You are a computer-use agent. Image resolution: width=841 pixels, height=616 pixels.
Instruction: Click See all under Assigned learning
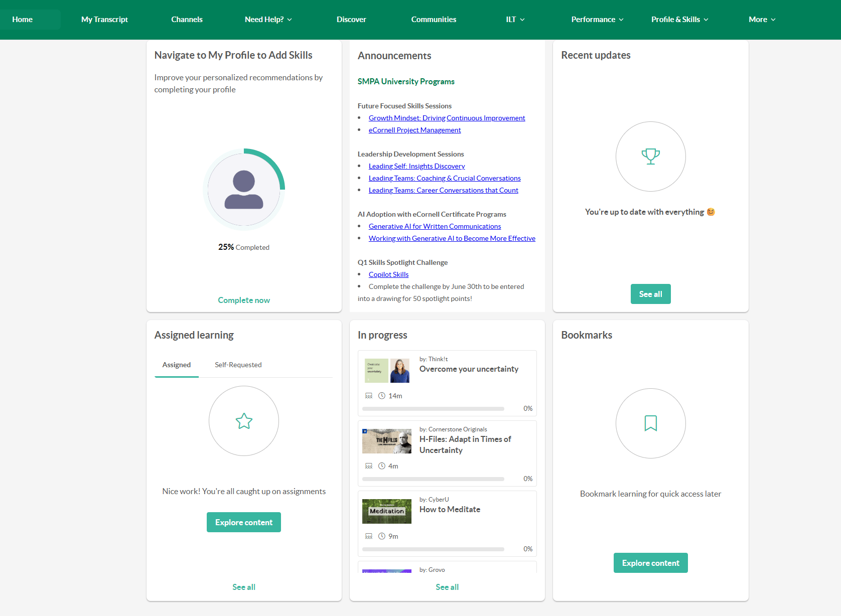(244, 587)
